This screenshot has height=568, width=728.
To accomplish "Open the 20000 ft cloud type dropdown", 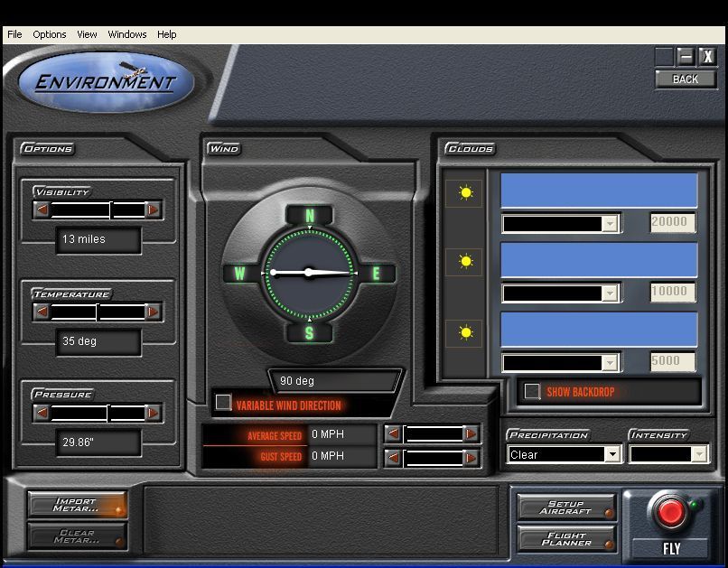I will coord(561,224).
